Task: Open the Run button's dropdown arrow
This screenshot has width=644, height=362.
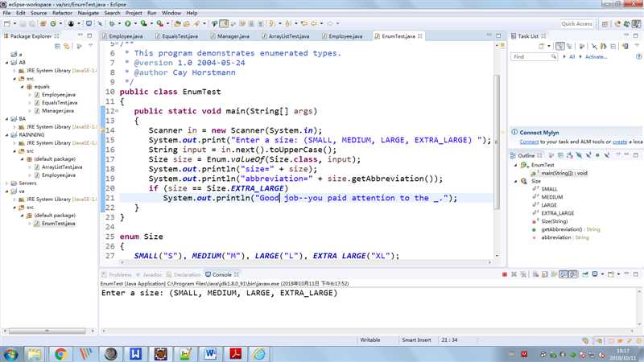Action: pos(135,23)
